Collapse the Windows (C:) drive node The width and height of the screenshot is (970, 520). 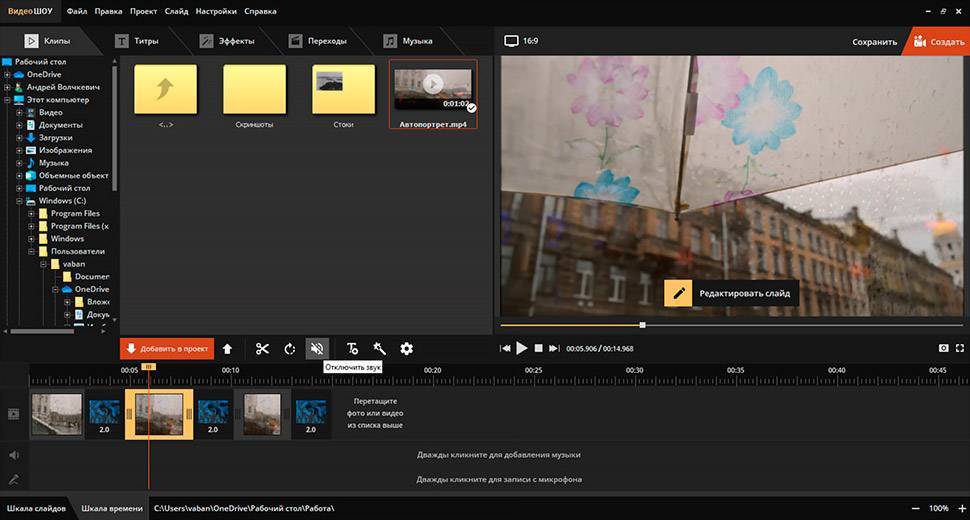19,201
